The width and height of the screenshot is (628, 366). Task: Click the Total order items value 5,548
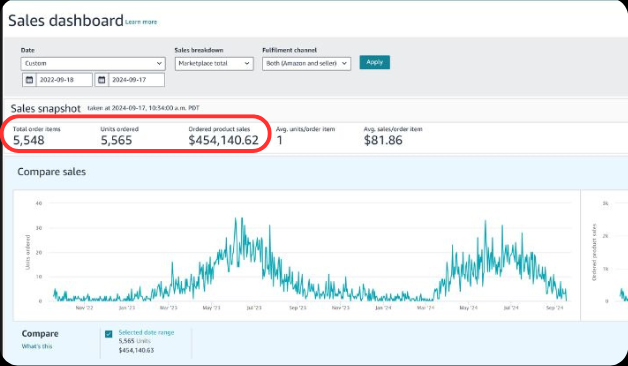click(28, 140)
